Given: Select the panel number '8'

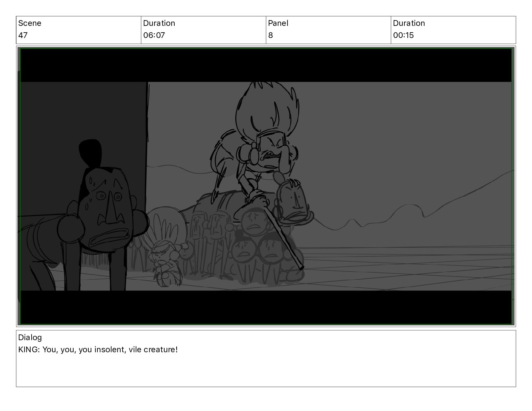Looking at the screenshot, I should (271, 35).
